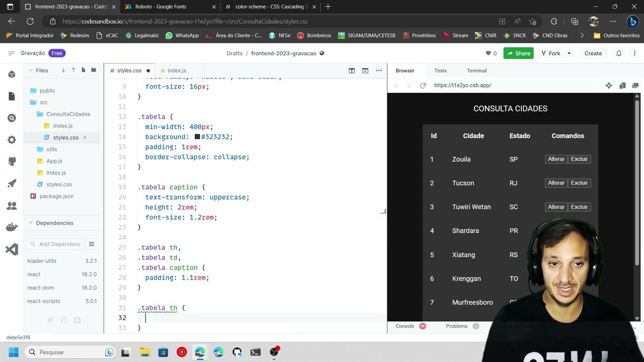This screenshot has width=644, height=362.
Task: Collapse the Files section arrow
Action: point(31,70)
